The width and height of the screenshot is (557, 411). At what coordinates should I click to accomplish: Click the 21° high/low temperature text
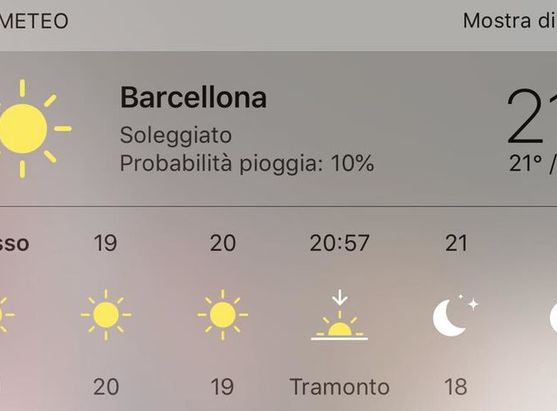click(533, 163)
